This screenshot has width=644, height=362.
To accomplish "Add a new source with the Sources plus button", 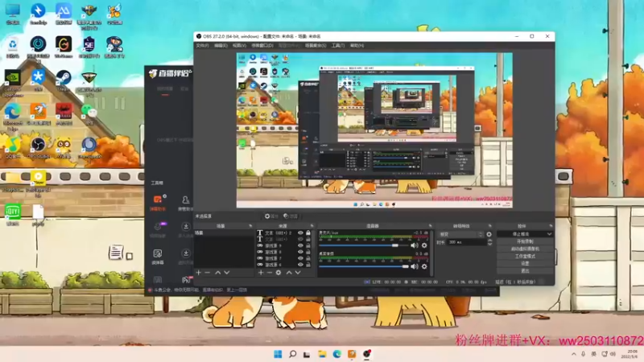I will point(261,273).
